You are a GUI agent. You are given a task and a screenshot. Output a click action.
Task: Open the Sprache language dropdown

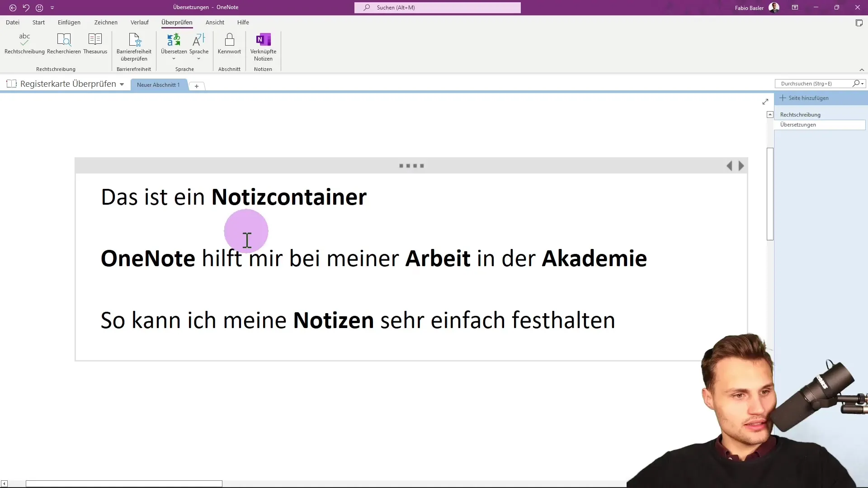point(199,47)
